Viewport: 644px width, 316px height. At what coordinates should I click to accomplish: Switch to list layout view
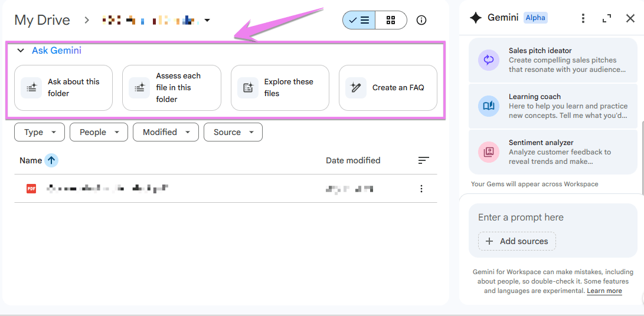click(359, 20)
